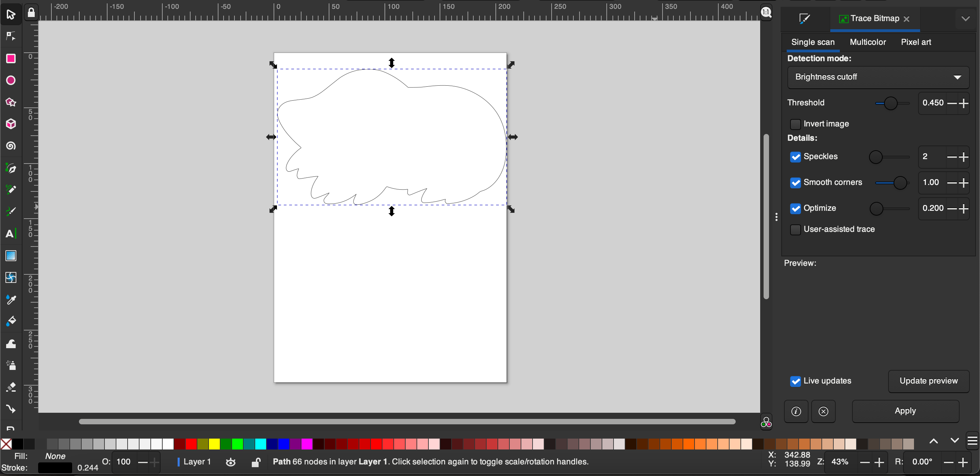
Task: Switch to the Node editing tool
Action: pyautogui.click(x=11, y=36)
